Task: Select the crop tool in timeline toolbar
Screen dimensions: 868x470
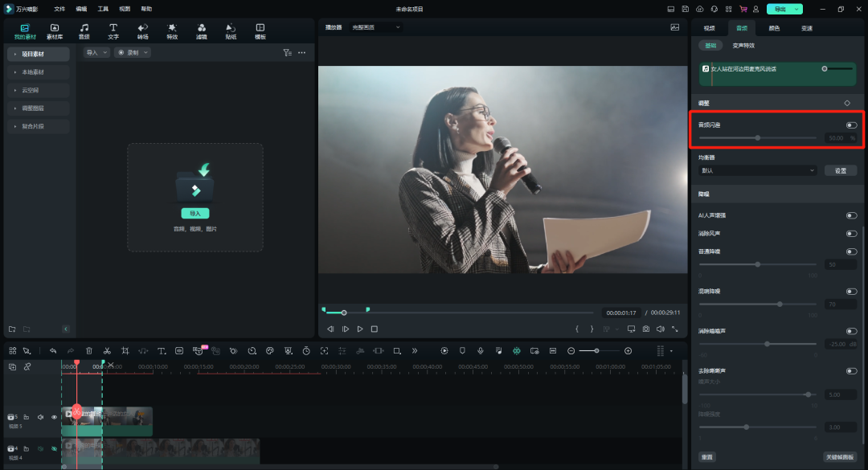Action: tap(125, 351)
